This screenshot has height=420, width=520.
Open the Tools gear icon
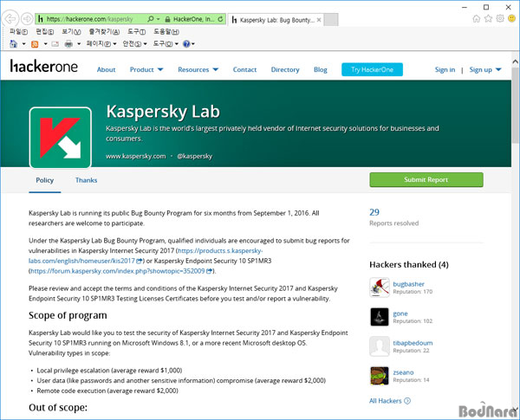coord(500,18)
